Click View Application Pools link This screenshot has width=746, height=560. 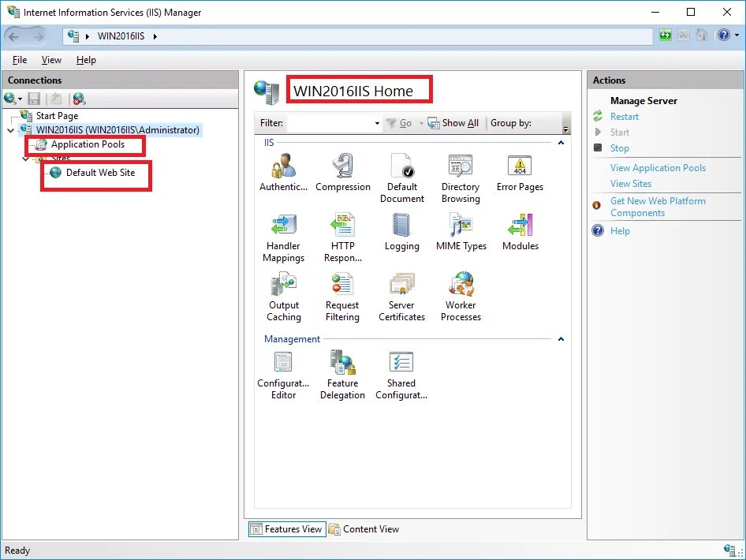(658, 167)
